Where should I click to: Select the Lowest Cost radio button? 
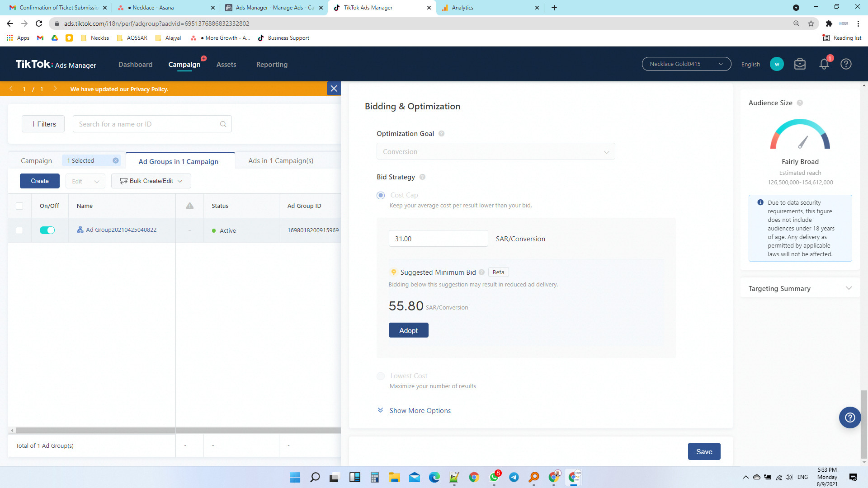(x=381, y=376)
